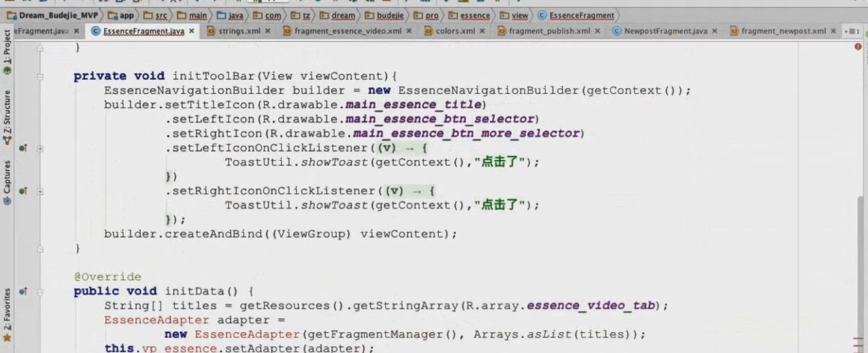Close the NewpostFragment.java tab
This screenshot has width=868, height=353.
(715, 31)
